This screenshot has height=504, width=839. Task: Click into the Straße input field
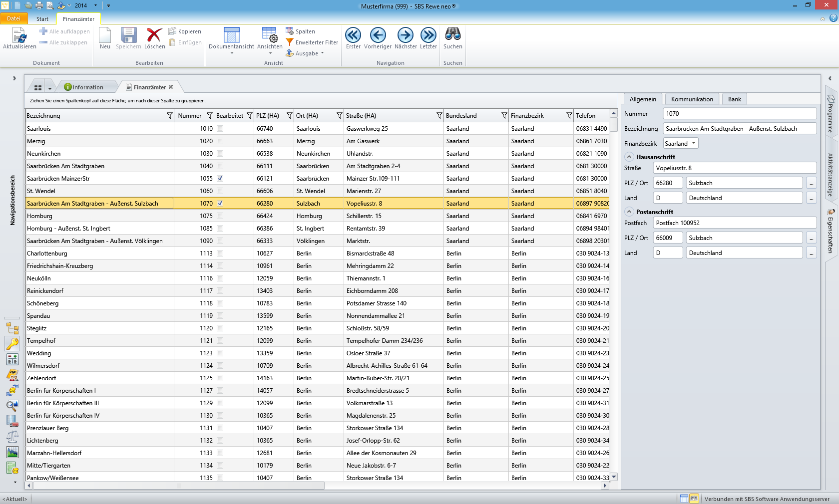(734, 168)
